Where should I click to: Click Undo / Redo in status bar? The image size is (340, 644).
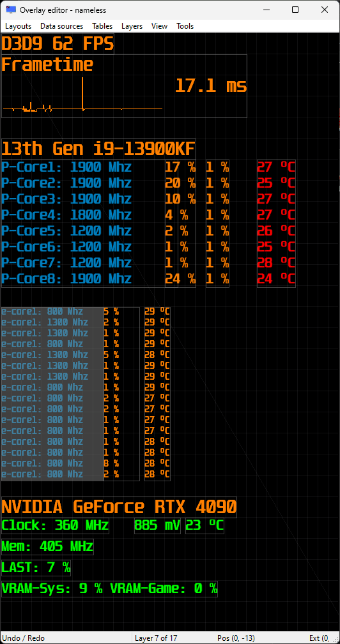pyautogui.click(x=23, y=638)
